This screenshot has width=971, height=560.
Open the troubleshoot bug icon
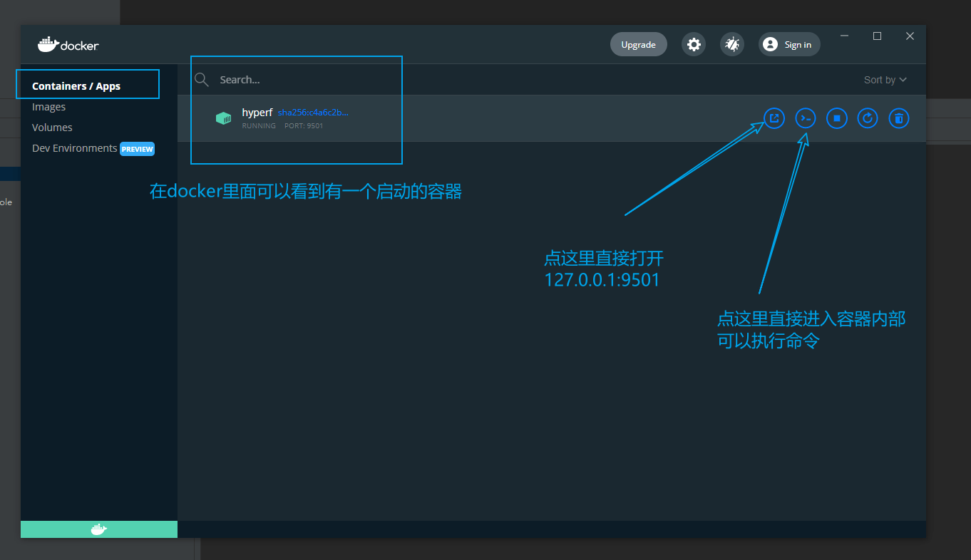click(732, 44)
